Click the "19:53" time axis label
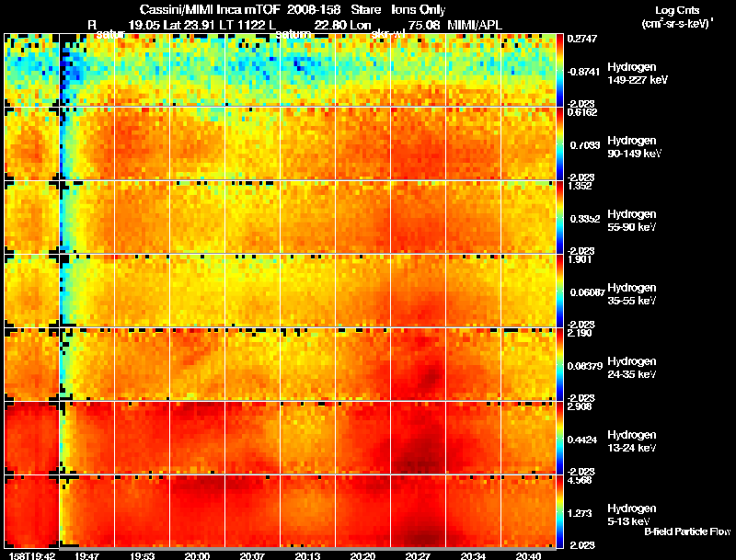 [143, 555]
